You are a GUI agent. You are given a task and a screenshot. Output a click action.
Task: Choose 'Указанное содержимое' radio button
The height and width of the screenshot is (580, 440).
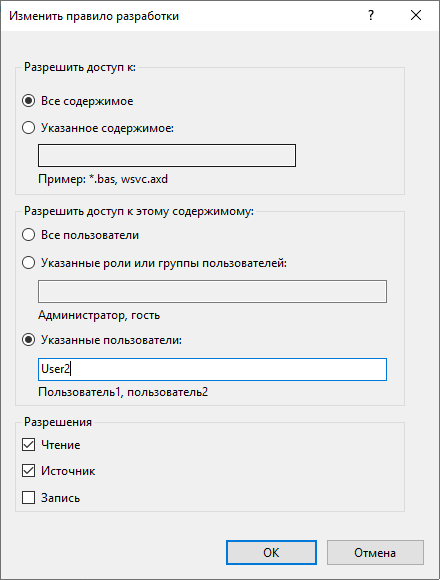point(28,128)
